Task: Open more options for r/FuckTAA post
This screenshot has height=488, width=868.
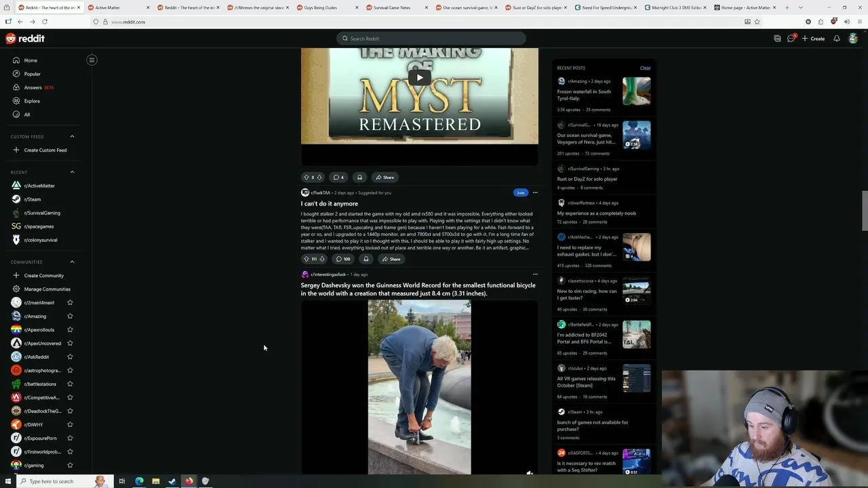Action: click(x=535, y=192)
